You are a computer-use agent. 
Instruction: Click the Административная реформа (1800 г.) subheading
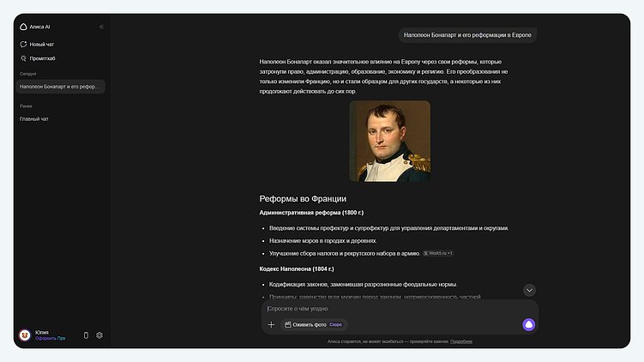click(311, 213)
